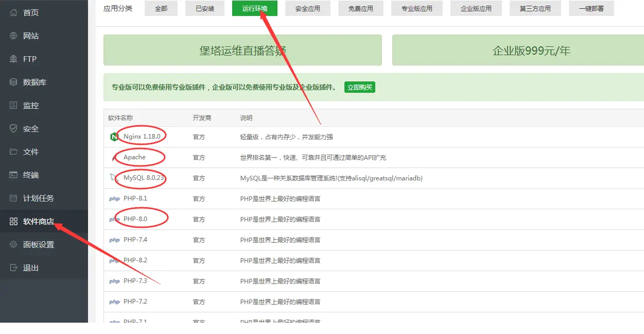The image size is (644, 334).
Task: Select the 一键部署 category tab
Action: [x=591, y=8]
